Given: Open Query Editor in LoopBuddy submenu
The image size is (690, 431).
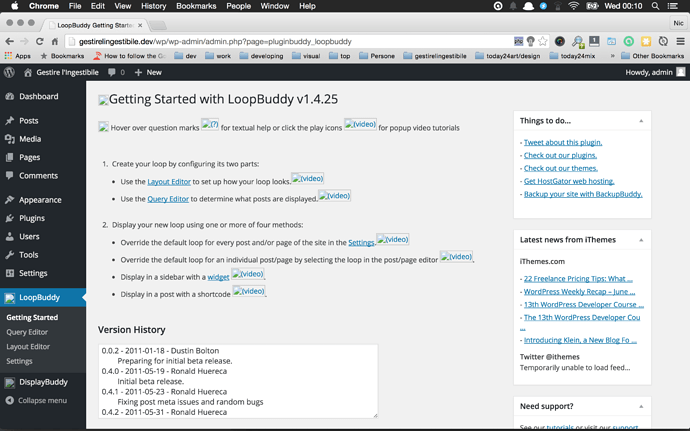Looking at the screenshot, I should tap(27, 332).
